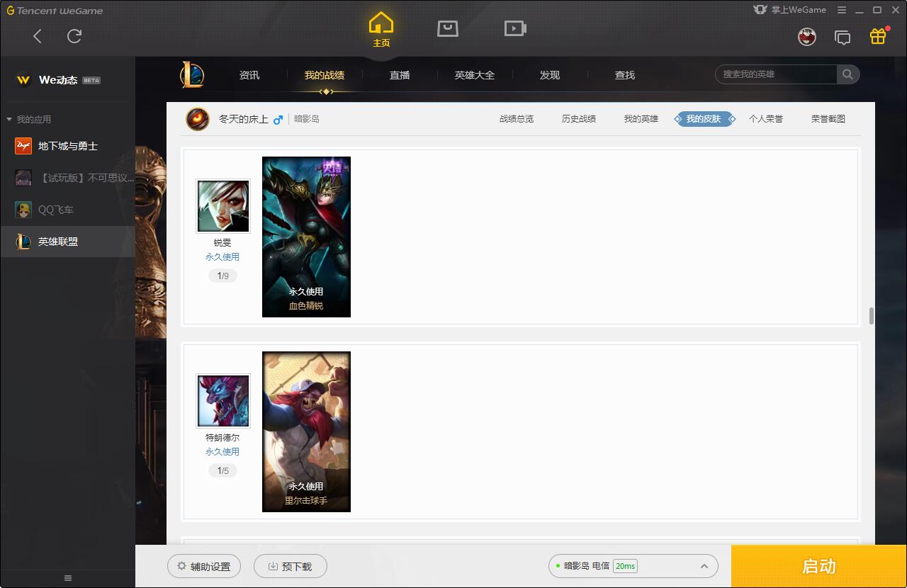Open the 英雄大全 tab

coord(475,75)
